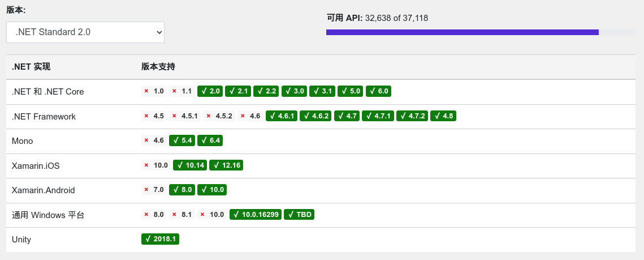This screenshot has height=260, width=644.
Task: Select the .NET Framework row label
Action: coord(44,116)
